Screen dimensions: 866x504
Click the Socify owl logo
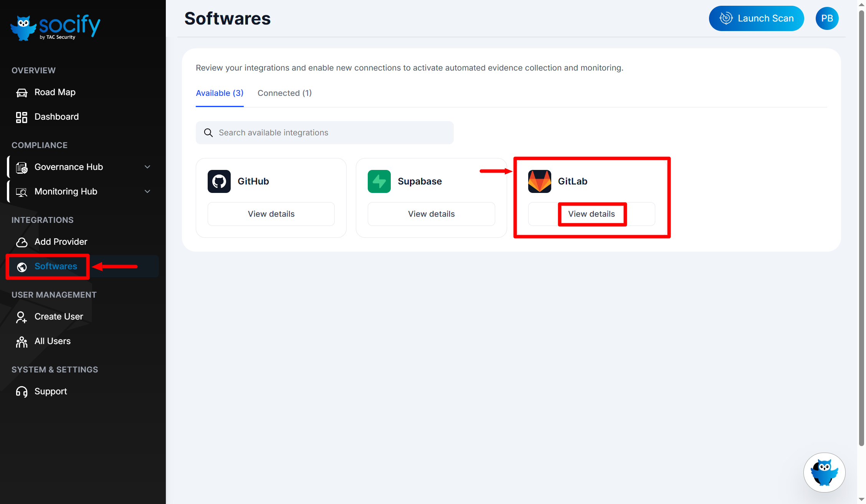pyautogui.click(x=24, y=28)
